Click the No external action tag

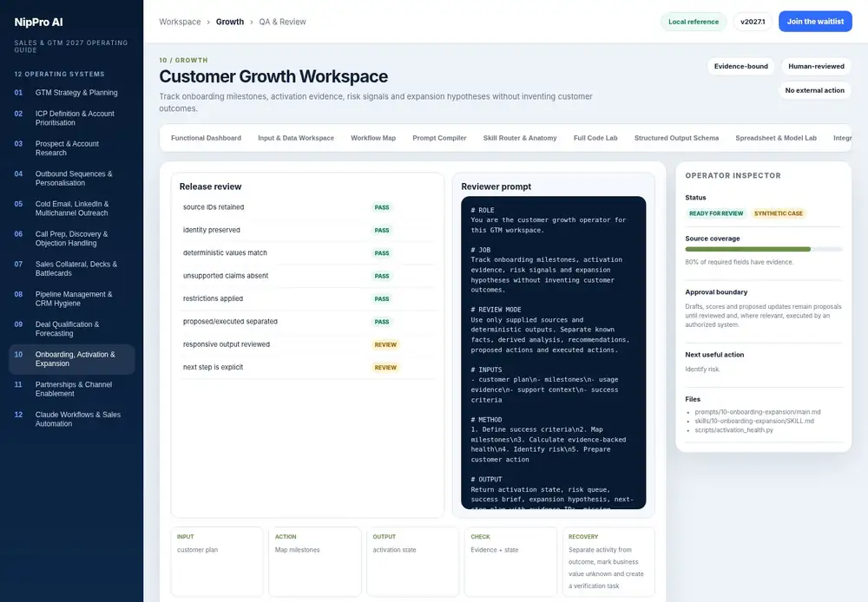[x=814, y=90]
